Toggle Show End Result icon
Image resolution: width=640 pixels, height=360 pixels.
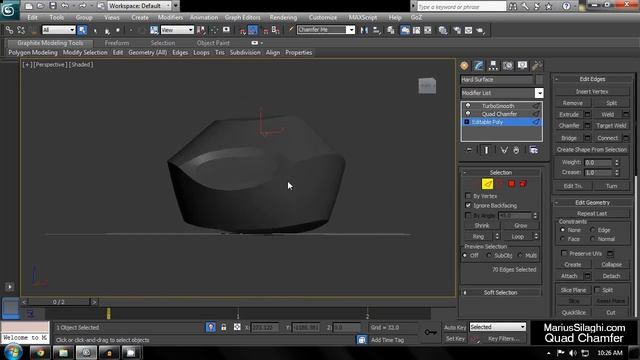tap(486, 150)
